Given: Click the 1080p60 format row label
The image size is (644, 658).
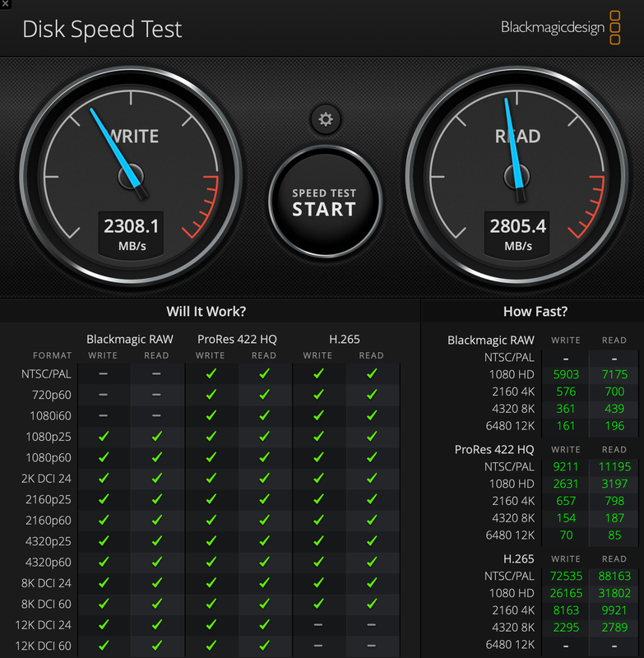Looking at the screenshot, I should pyautogui.click(x=49, y=457).
